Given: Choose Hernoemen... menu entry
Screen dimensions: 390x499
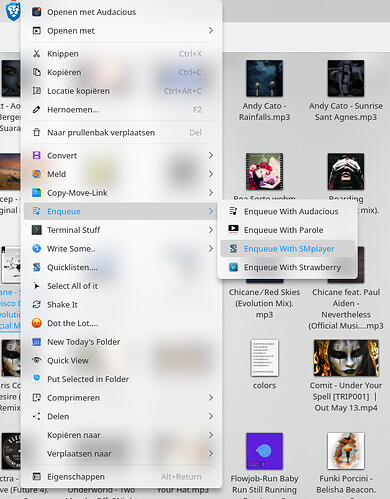Looking at the screenshot, I should pyautogui.click(x=121, y=110).
